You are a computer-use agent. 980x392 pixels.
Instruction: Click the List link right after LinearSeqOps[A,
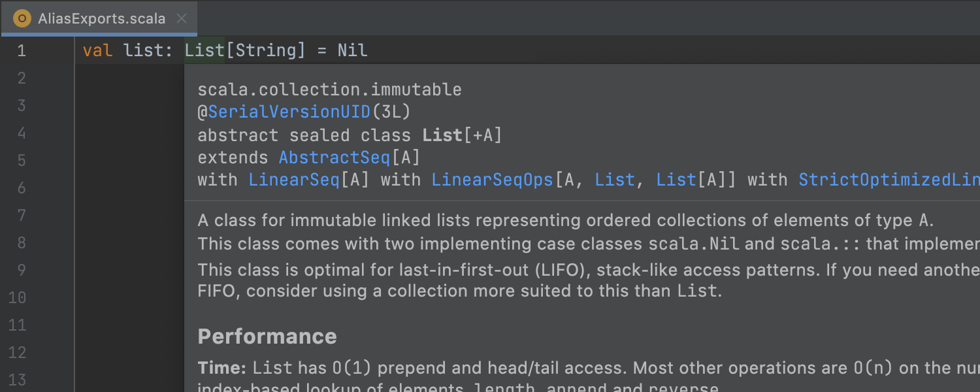pos(614,180)
